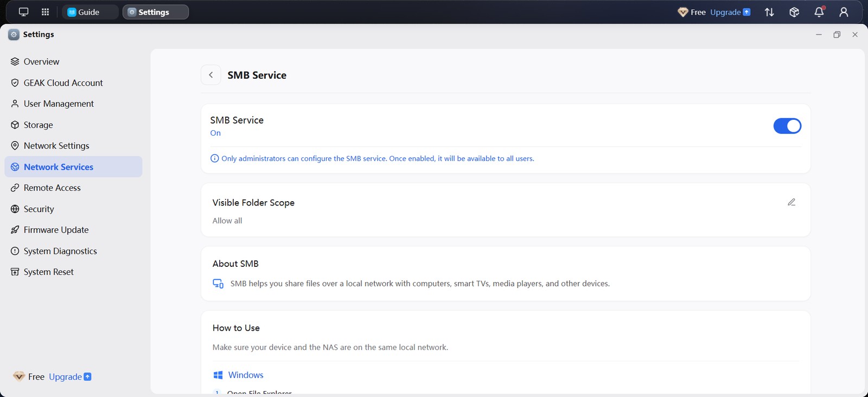This screenshot has width=868, height=397.
Task: Click the About SMB devices icon
Action: (218, 284)
